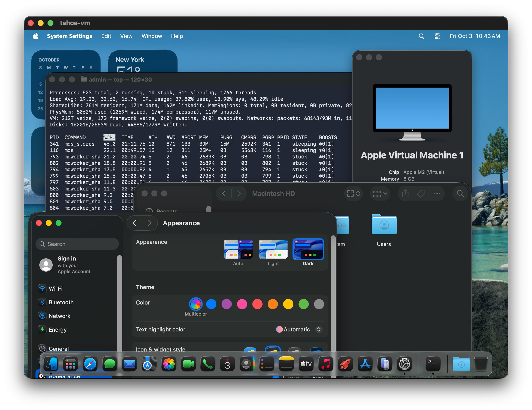
Task: Click the Tags icon in the Finder toolbar
Action: [421, 193]
